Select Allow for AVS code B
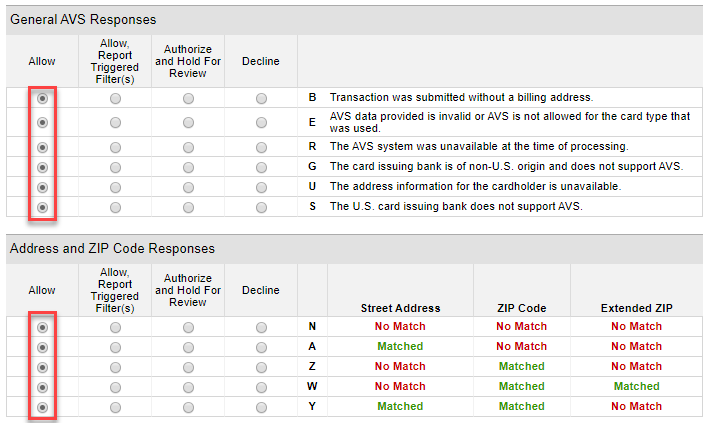The image size is (708, 423). click(42, 98)
